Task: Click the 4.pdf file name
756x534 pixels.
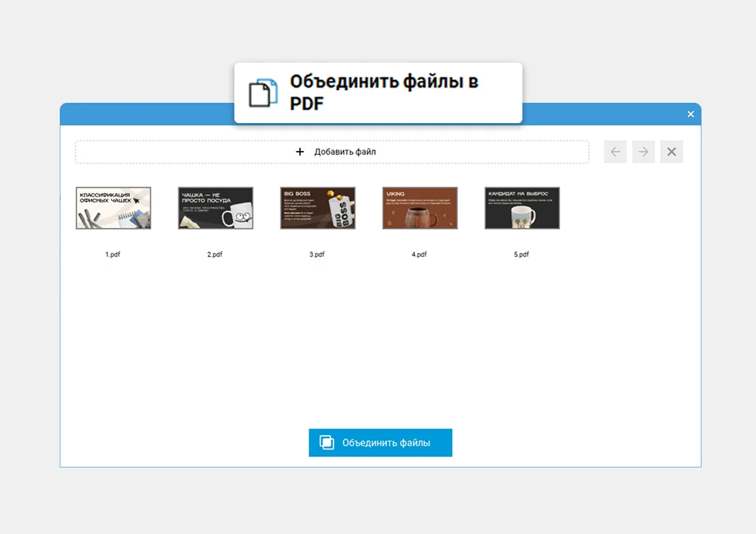Action: (419, 255)
